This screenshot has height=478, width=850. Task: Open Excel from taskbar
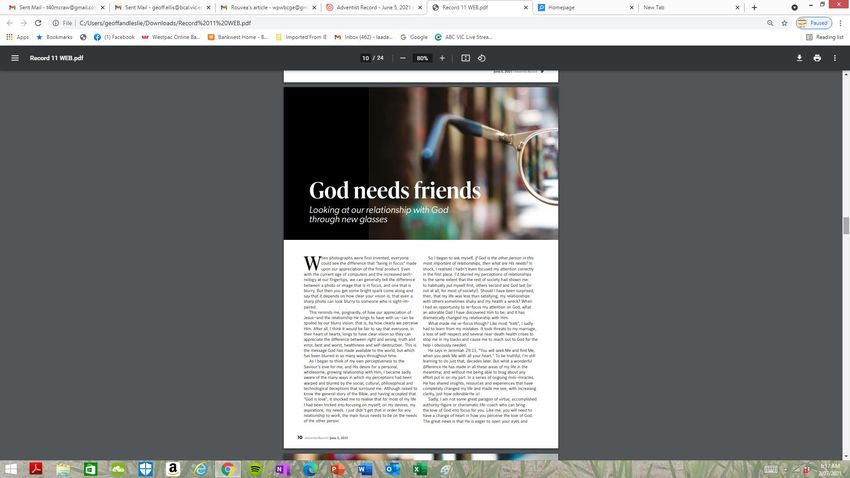[420, 469]
